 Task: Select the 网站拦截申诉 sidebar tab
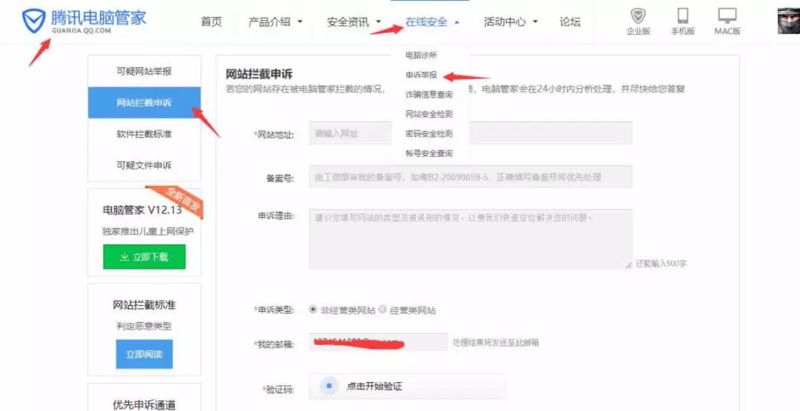[144, 102]
